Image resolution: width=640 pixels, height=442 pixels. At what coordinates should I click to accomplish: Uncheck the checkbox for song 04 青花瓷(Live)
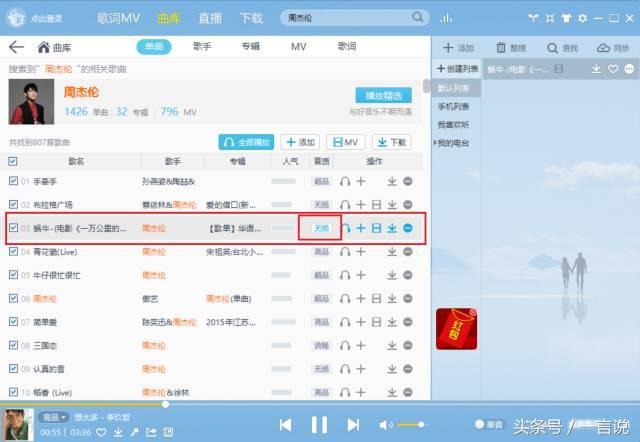point(13,251)
